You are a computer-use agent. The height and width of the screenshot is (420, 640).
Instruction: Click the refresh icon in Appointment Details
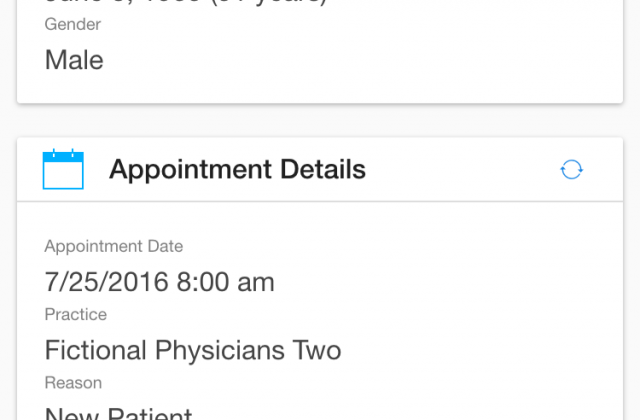tap(571, 169)
